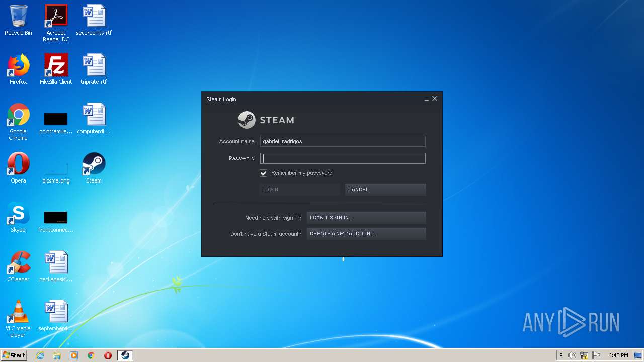Click the LOGIN button
The image size is (644, 362).
[299, 189]
